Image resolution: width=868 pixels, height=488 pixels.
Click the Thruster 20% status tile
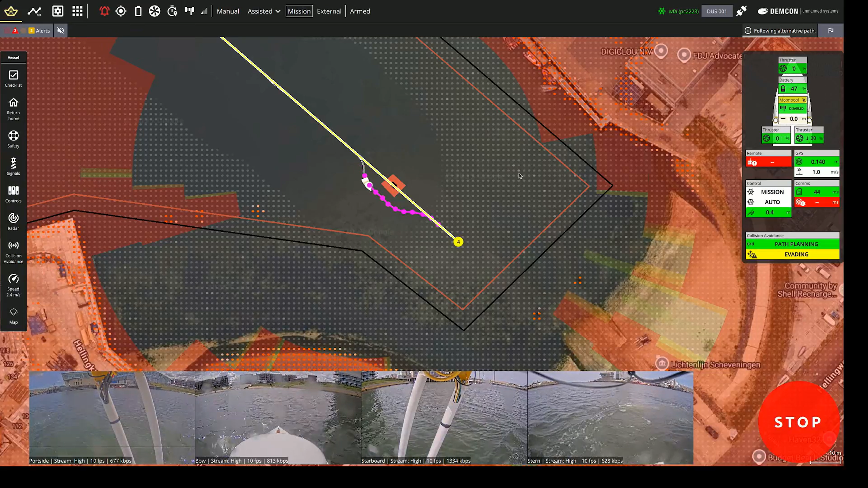click(809, 135)
